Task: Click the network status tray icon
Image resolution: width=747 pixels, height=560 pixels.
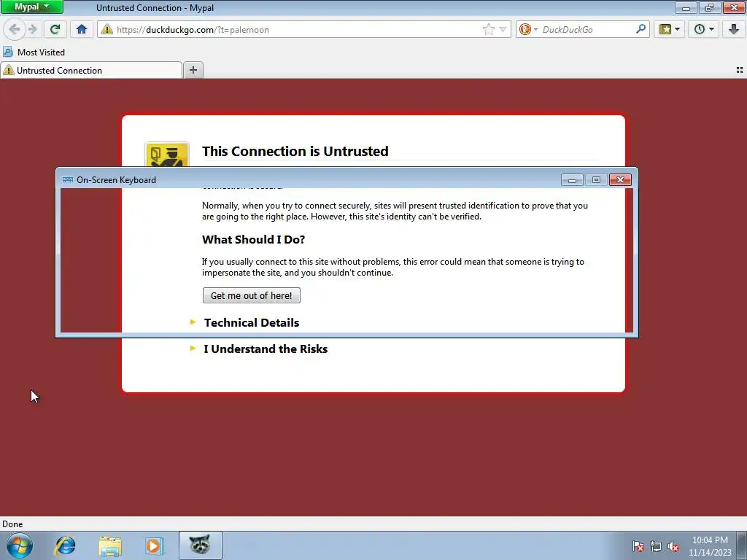Action: click(x=656, y=546)
